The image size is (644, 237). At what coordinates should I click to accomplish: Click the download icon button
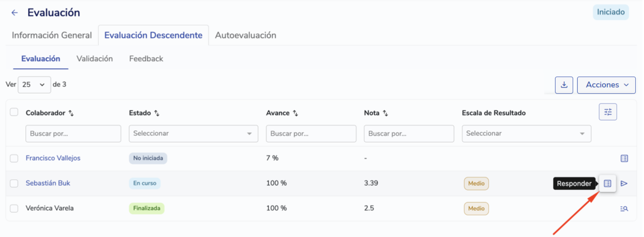pyautogui.click(x=564, y=85)
